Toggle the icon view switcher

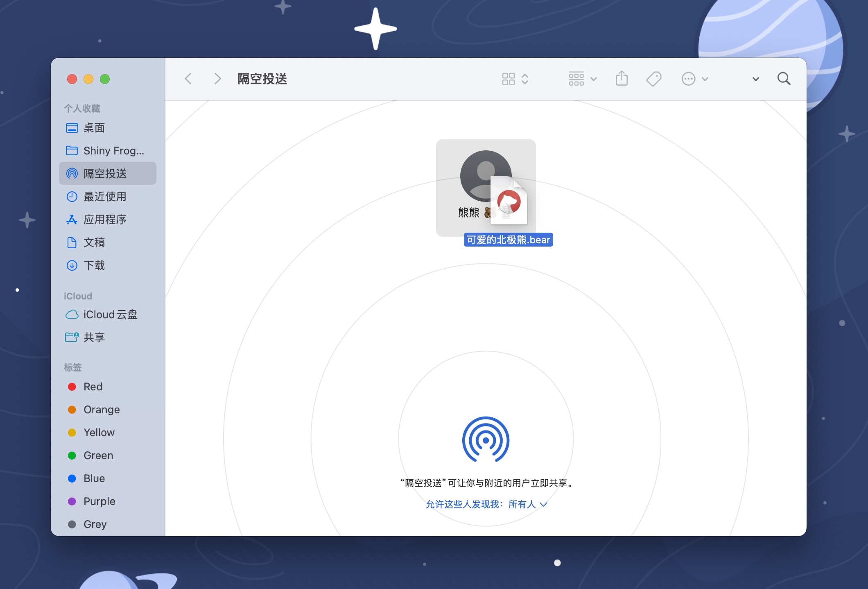click(515, 79)
